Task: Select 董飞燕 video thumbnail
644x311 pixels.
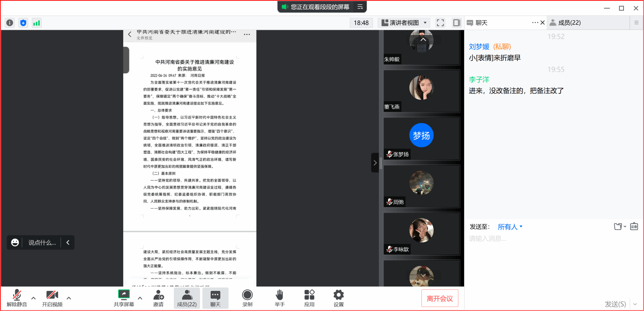Action: click(x=422, y=91)
